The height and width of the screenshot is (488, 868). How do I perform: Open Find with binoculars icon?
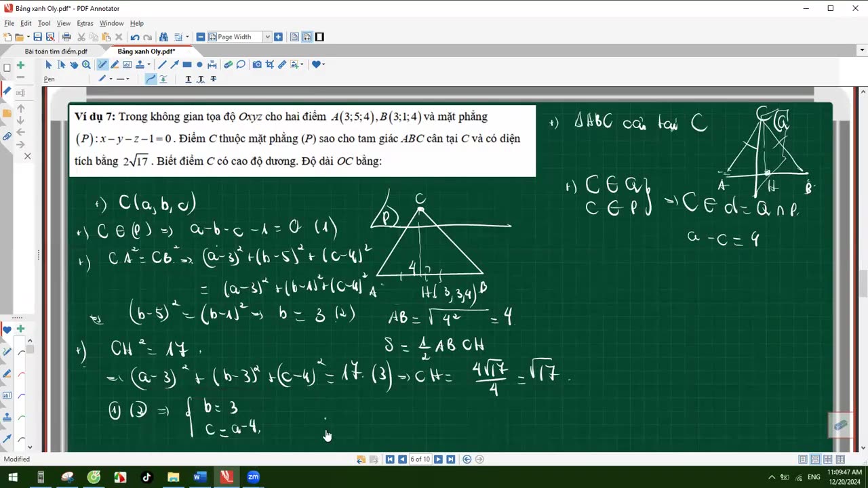pos(163,37)
